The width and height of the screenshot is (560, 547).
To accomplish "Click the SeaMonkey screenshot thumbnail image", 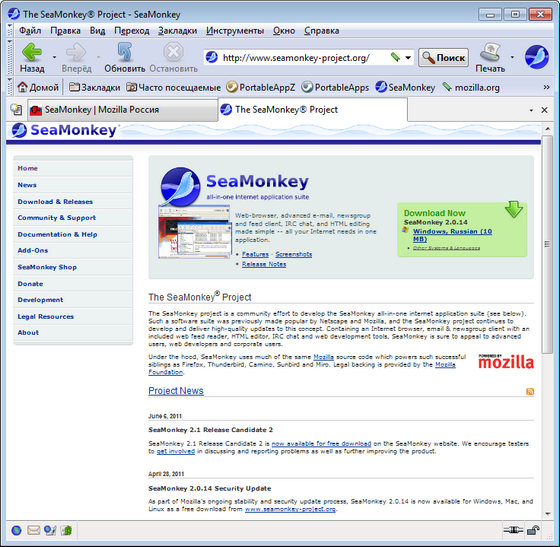I will pyautogui.click(x=195, y=232).
